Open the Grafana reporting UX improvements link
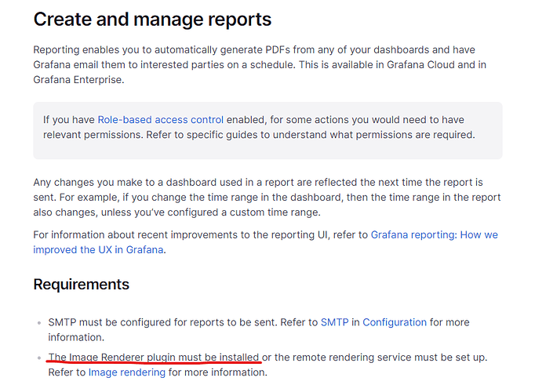Image resolution: width=535 pixels, height=392 pixels. click(x=434, y=234)
